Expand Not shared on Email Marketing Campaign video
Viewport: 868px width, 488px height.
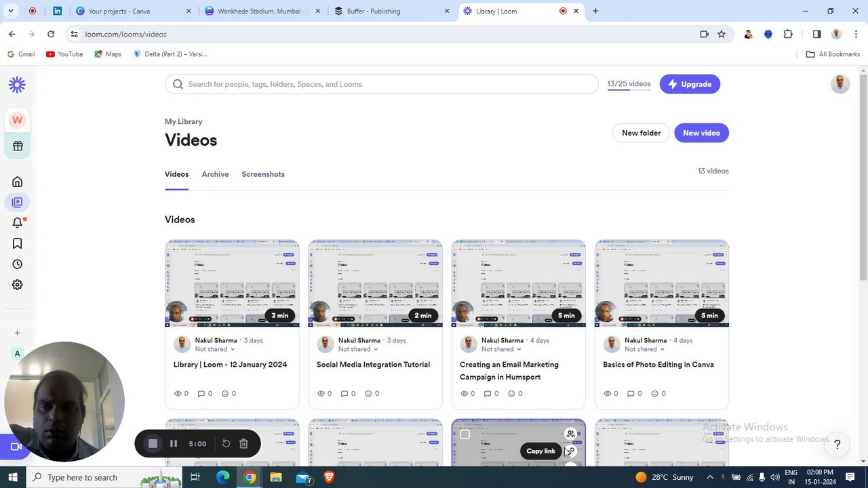pos(501,349)
